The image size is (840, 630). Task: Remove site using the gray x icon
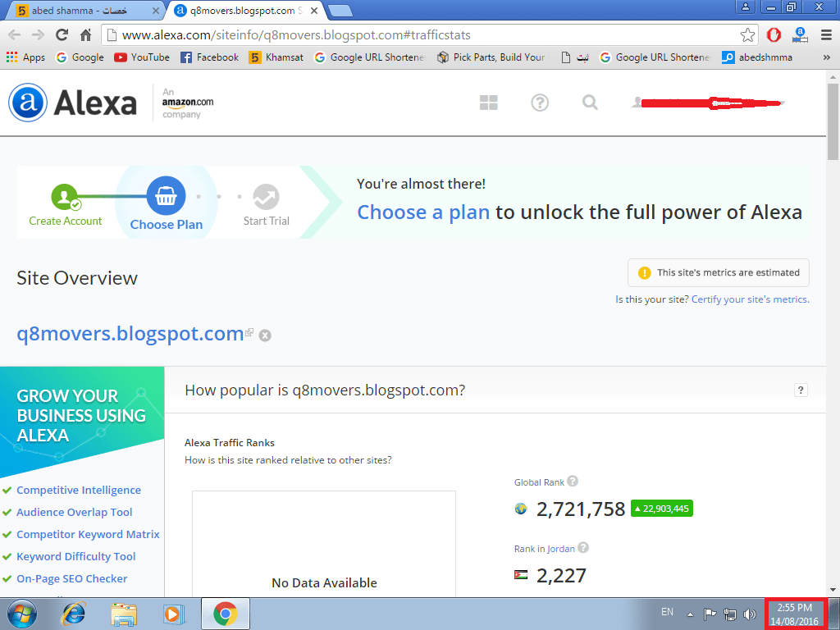tap(265, 336)
